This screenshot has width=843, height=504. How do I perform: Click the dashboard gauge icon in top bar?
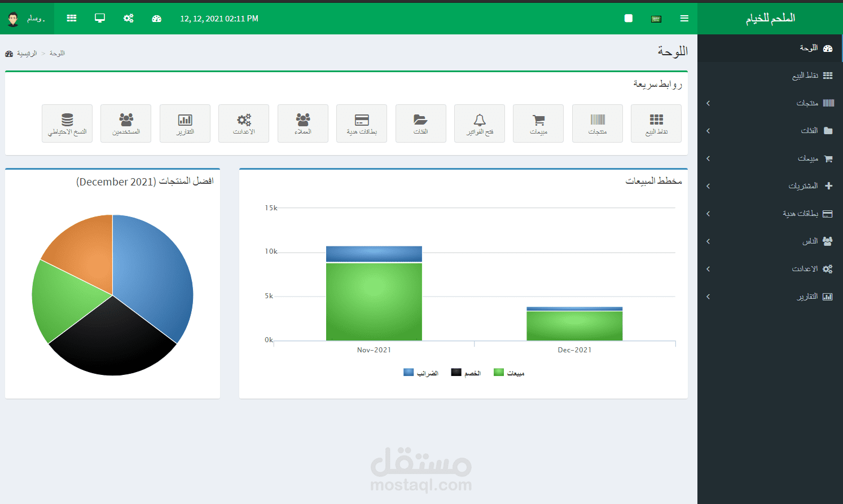tap(157, 19)
